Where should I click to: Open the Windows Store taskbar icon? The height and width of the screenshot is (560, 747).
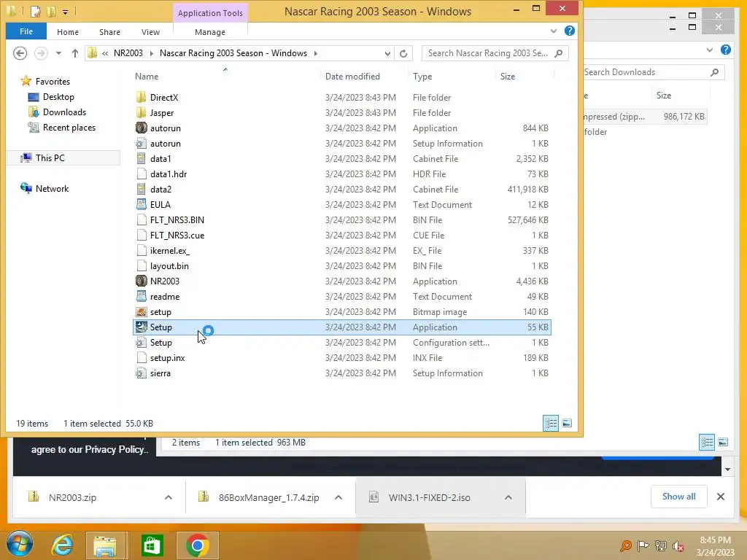click(152, 545)
